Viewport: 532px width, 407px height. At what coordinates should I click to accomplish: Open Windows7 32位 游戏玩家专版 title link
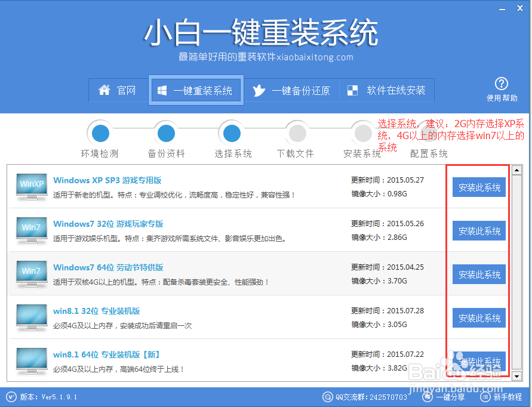pos(108,224)
